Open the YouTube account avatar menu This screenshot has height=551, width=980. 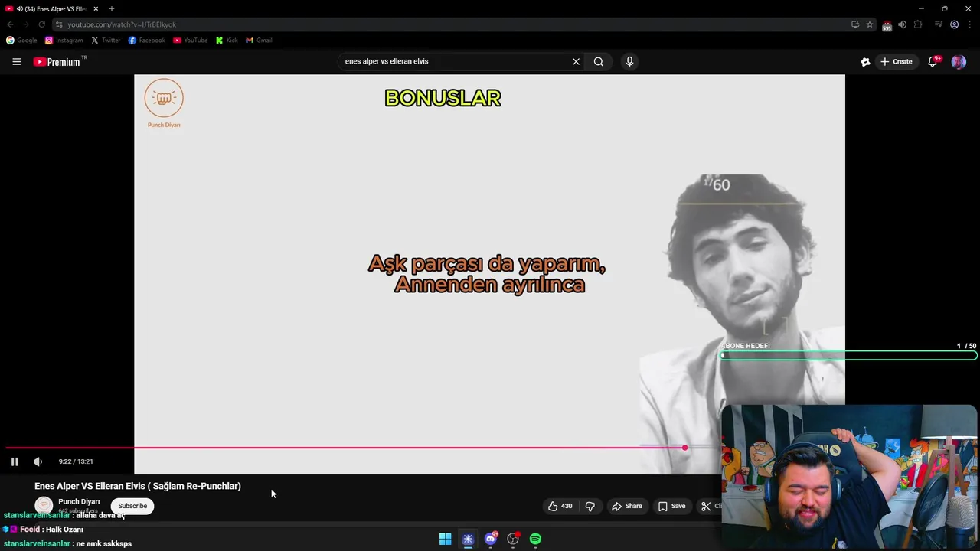(959, 62)
